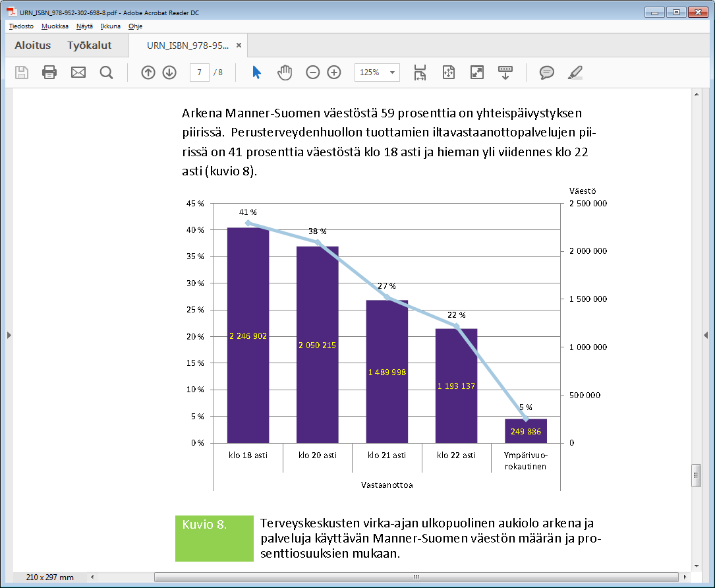Screen dimensions: 715x588
Task: Click the page number field
Action: (199, 73)
